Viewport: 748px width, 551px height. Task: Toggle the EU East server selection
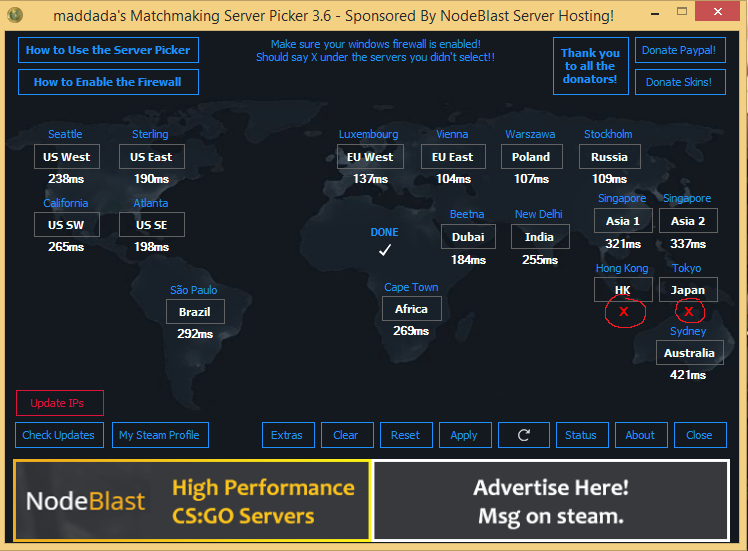453,156
